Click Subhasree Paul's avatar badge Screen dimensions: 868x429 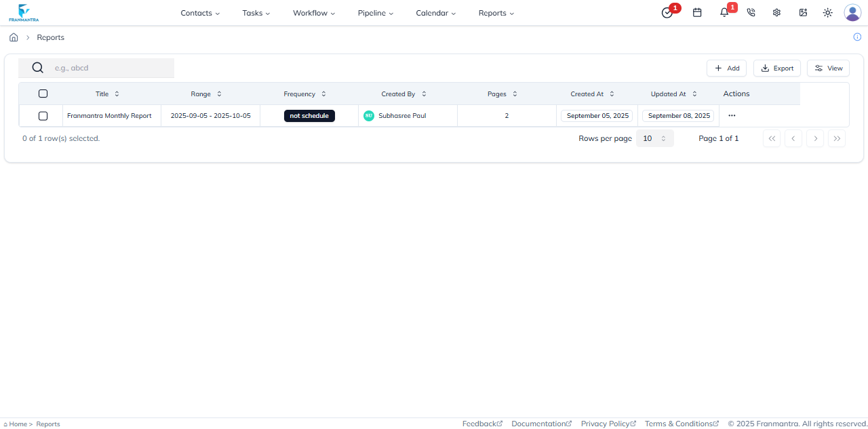pyautogui.click(x=369, y=116)
